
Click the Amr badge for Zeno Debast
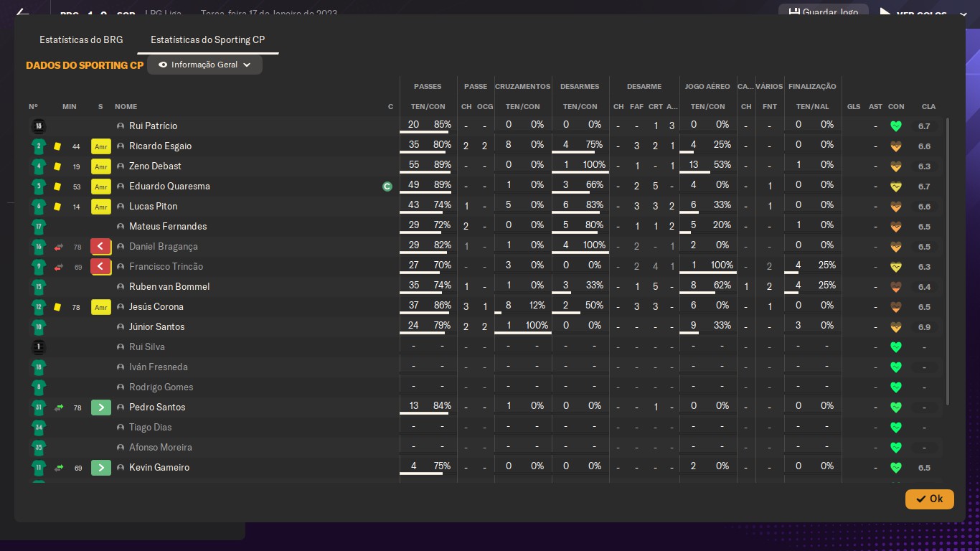(x=100, y=166)
